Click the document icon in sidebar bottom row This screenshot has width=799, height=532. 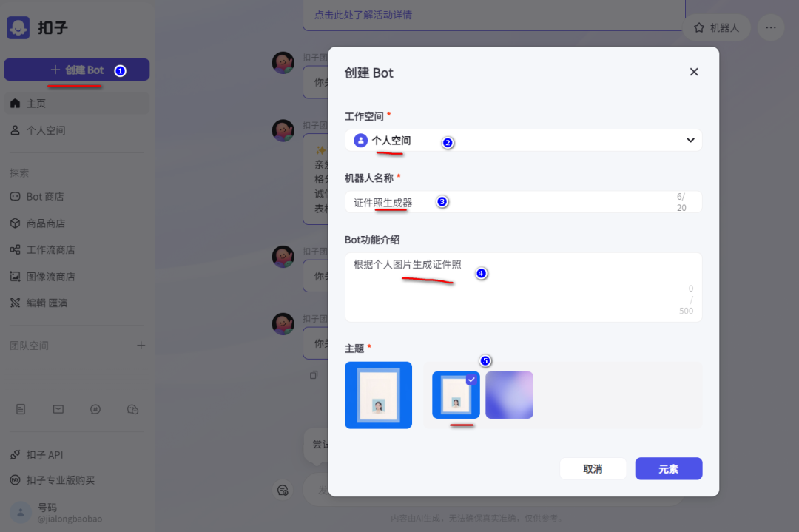(21, 409)
